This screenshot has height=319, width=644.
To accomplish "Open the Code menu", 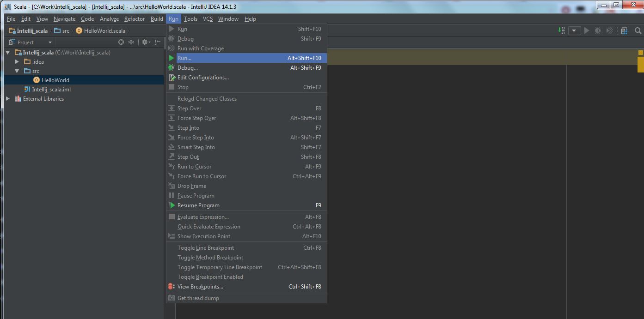I will pyautogui.click(x=87, y=19).
